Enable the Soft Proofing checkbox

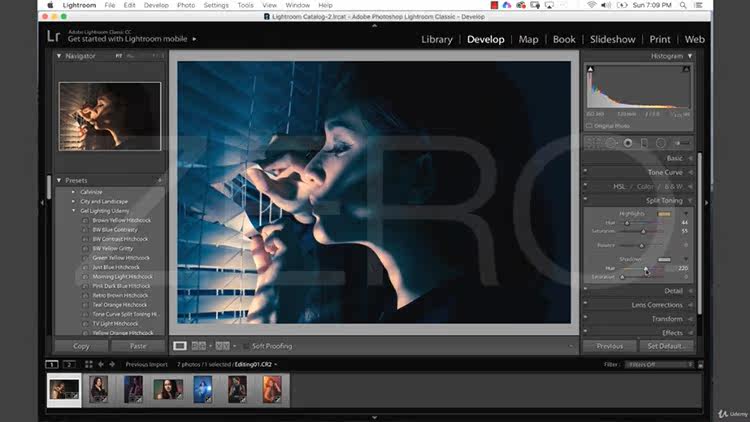click(x=245, y=346)
